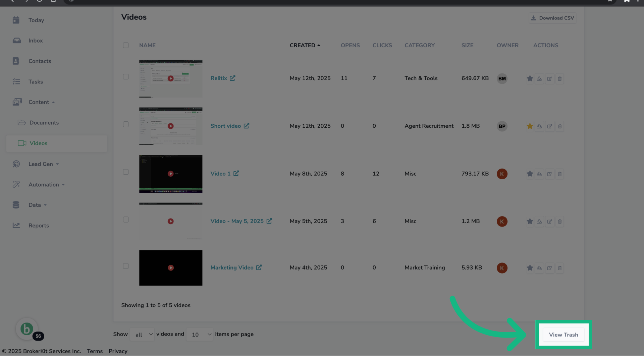This screenshot has height=362, width=644.
Task: Star the Video - May 5, 2025 row
Action: 530,221
